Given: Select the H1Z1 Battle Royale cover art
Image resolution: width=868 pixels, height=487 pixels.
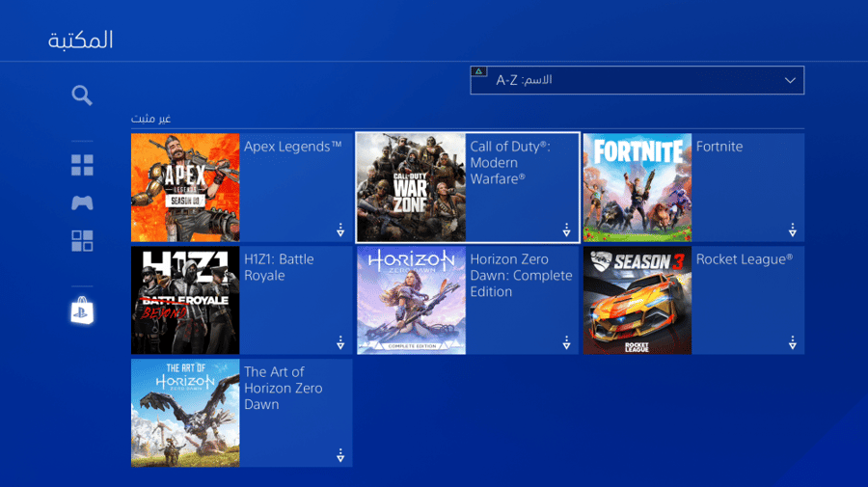Looking at the screenshot, I should tap(185, 300).
